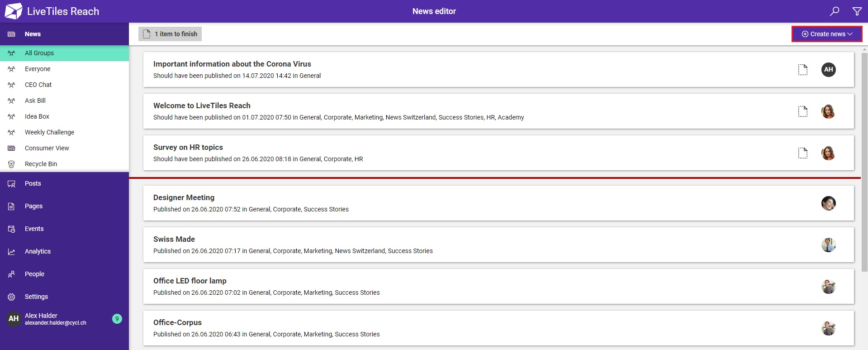This screenshot has width=868, height=350.
Task: Click author avatar on Swiss Made
Action: (x=828, y=245)
